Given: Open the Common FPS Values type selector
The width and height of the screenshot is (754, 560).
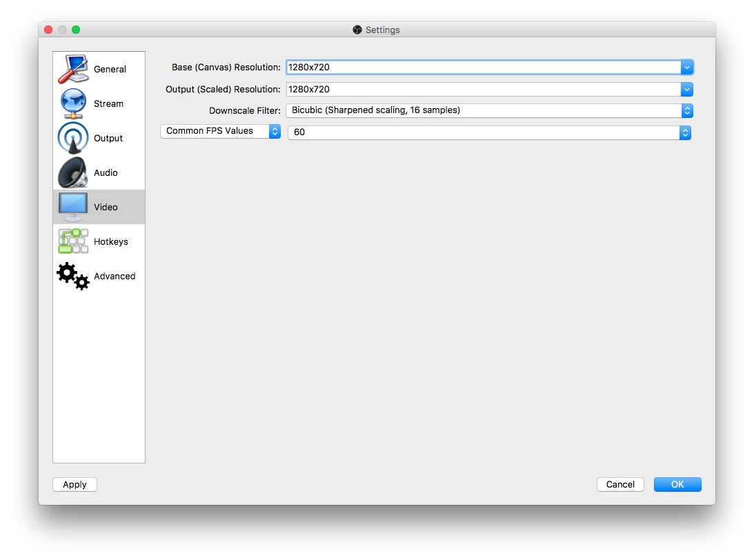Looking at the screenshot, I should pos(220,131).
